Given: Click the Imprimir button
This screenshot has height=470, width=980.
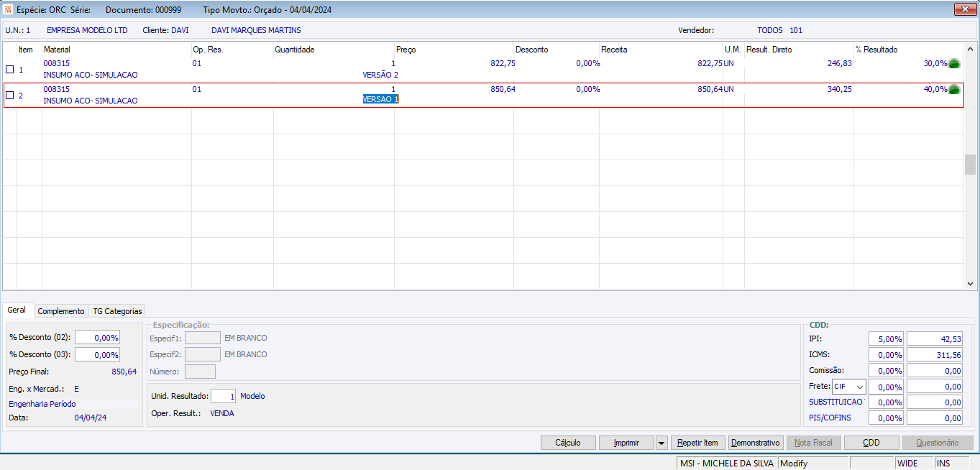Looking at the screenshot, I should [x=626, y=443].
